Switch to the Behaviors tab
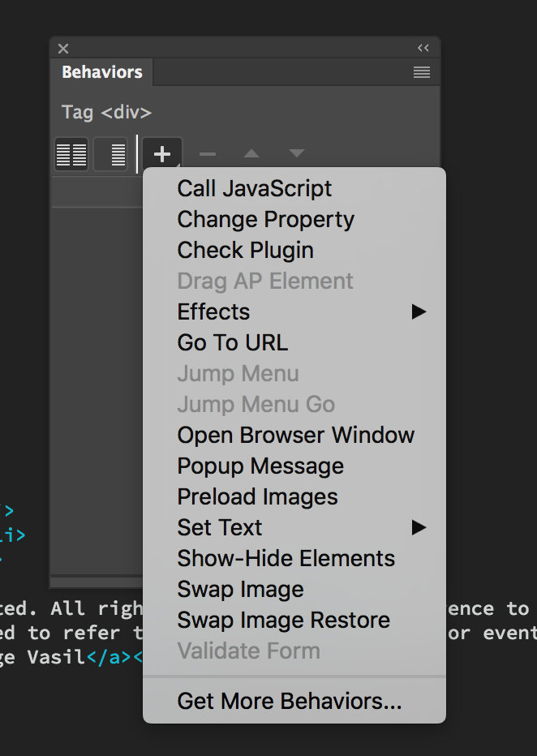The width and height of the screenshot is (537, 756). click(101, 72)
